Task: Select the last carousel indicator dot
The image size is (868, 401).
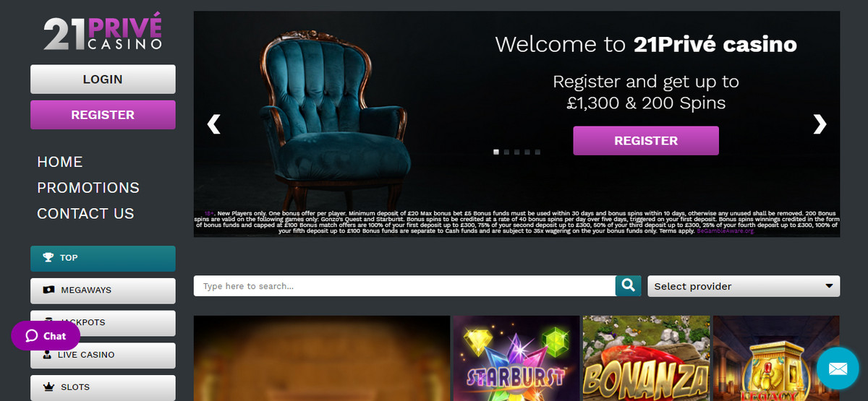Action: pos(537,152)
